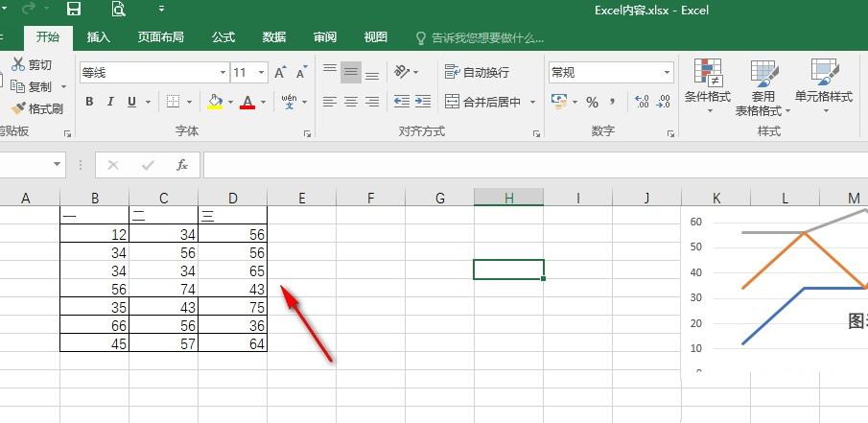Click the percent style icon
This screenshot has width=868, height=423.
pos(592,102)
